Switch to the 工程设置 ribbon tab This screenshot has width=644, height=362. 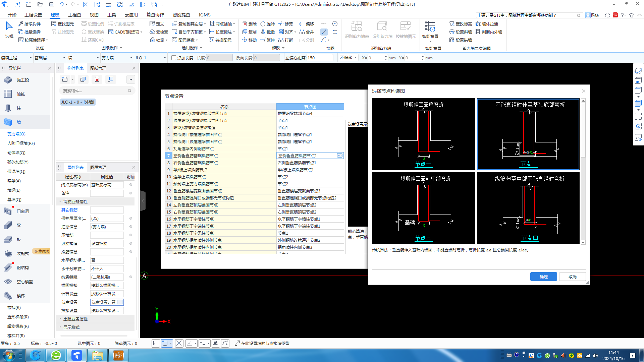pos(33,15)
